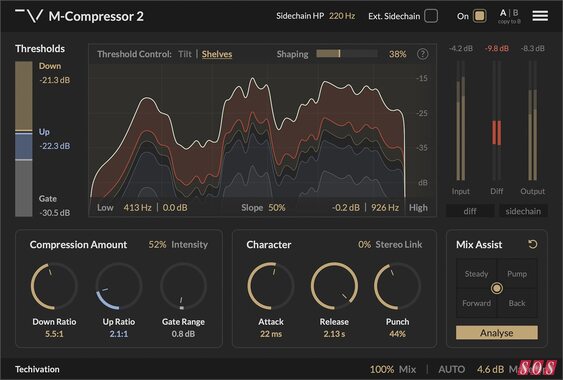
Task: Click the -8.3 dB output readout
Action: [x=532, y=48]
